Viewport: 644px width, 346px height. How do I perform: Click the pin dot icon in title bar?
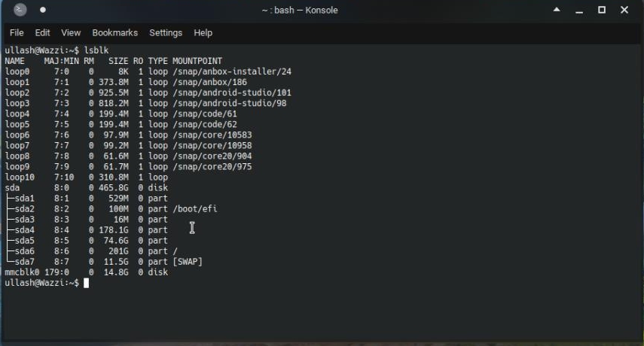pos(43,10)
